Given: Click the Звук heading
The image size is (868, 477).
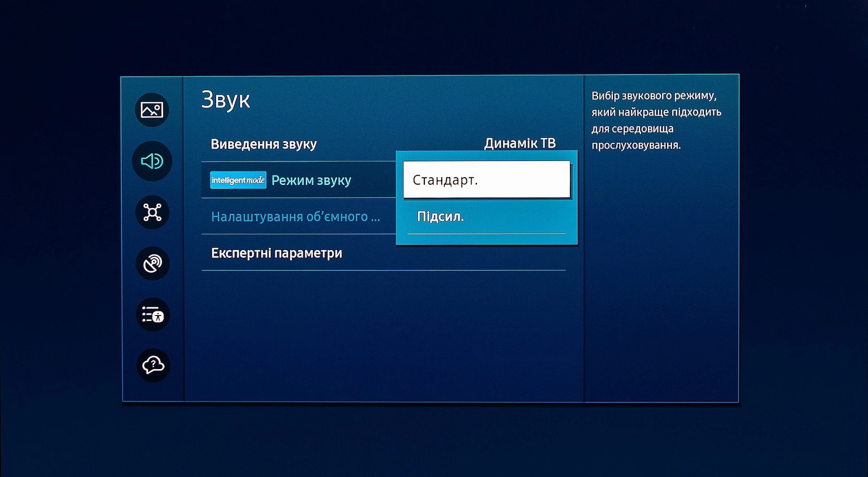Looking at the screenshot, I should [x=226, y=99].
